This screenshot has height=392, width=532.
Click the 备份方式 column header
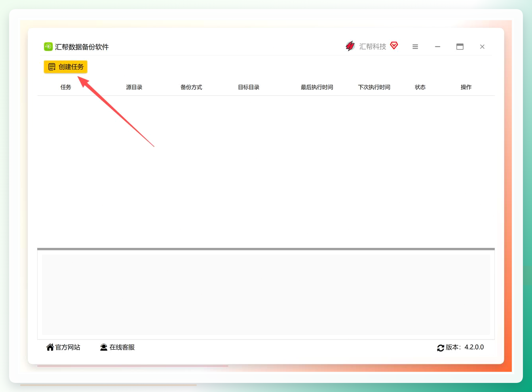[191, 87]
